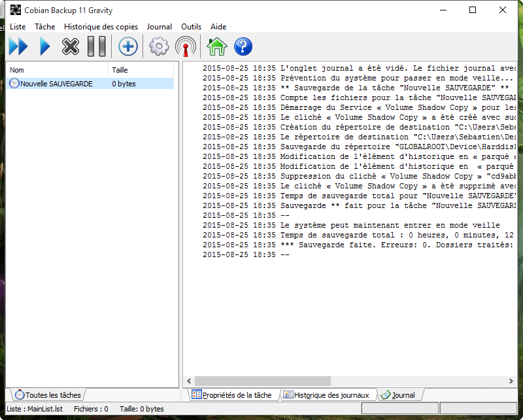This screenshot has width=523, height=420.
Task: Click status bar text "Fichiers : 0"
Action: [x=91, y=409]
